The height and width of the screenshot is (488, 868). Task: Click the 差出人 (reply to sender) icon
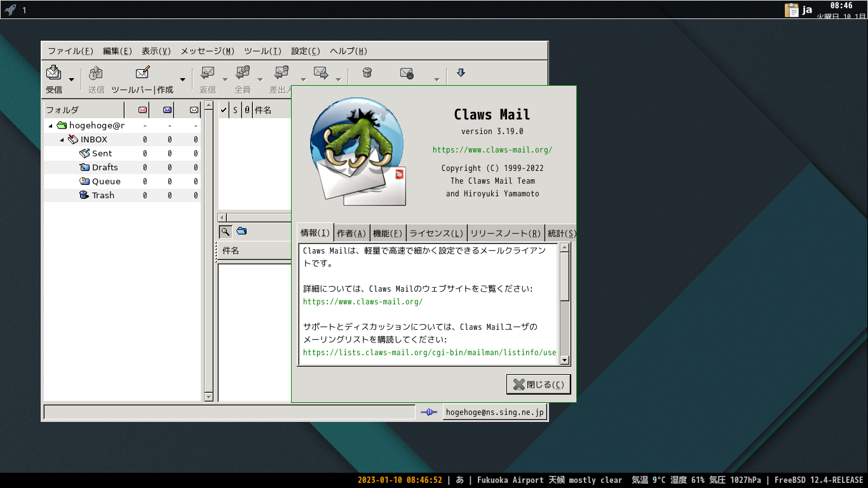pos(281,72)
